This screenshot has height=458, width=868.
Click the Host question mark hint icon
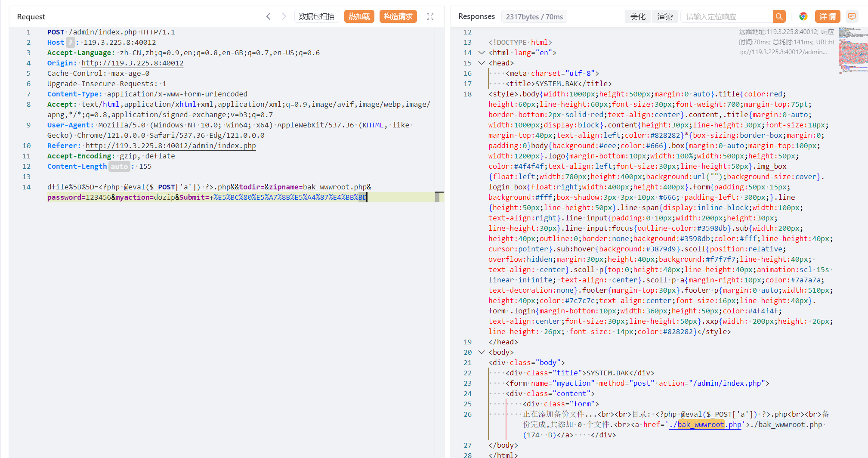point(71,42)
